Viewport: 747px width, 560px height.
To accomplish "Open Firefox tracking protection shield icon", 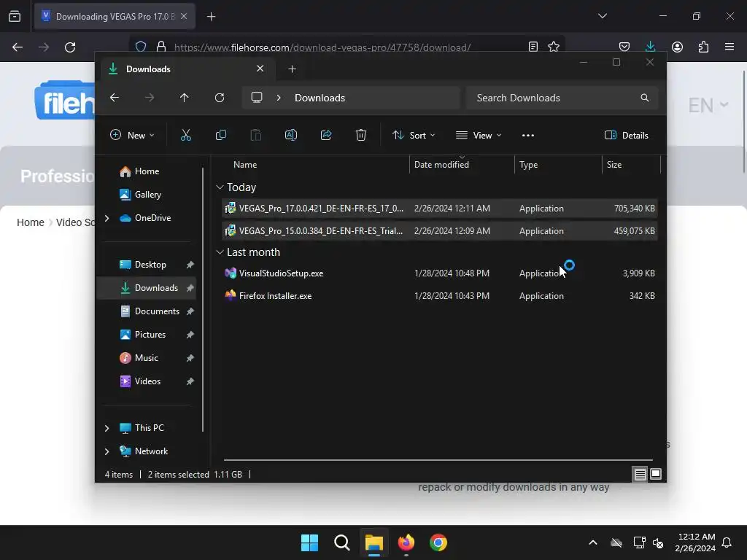I will 141,47.
